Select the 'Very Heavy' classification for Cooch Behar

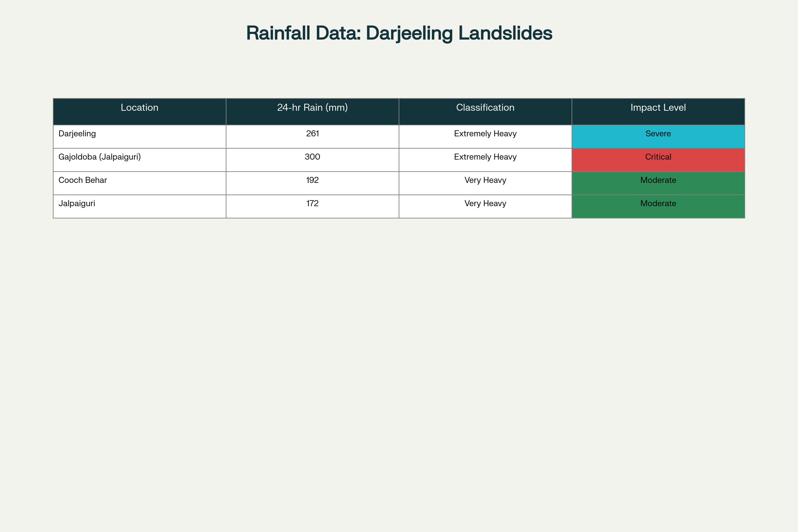[485, 180]
